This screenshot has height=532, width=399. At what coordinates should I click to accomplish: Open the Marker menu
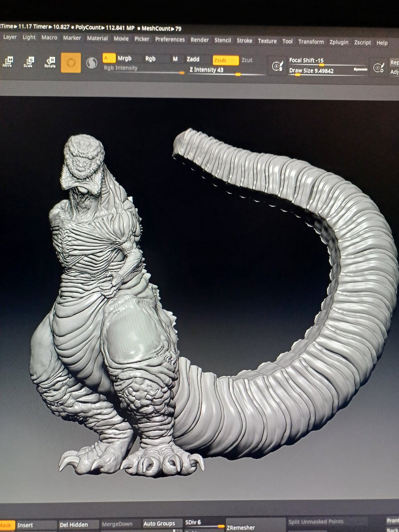tap(72, 38)
